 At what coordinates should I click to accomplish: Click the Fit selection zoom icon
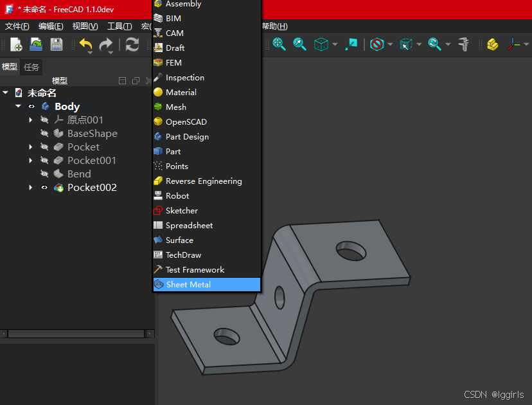coord(299,44)
